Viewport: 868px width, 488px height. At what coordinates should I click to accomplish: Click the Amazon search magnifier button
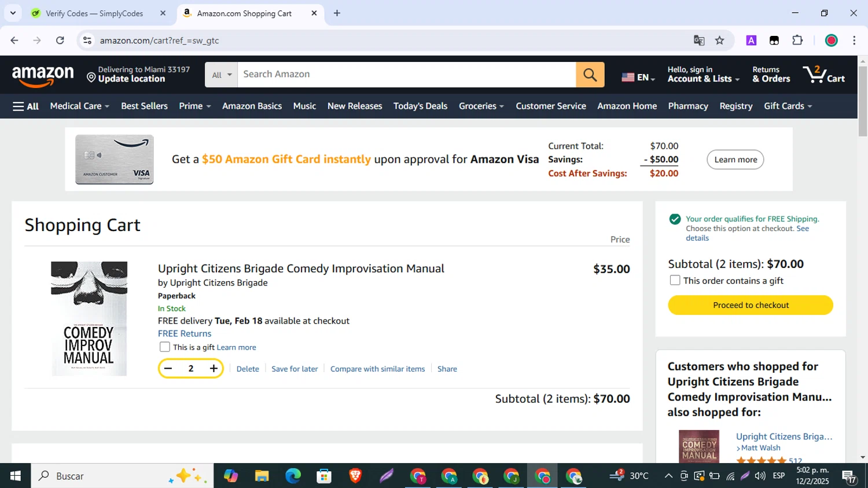point(590,75)
